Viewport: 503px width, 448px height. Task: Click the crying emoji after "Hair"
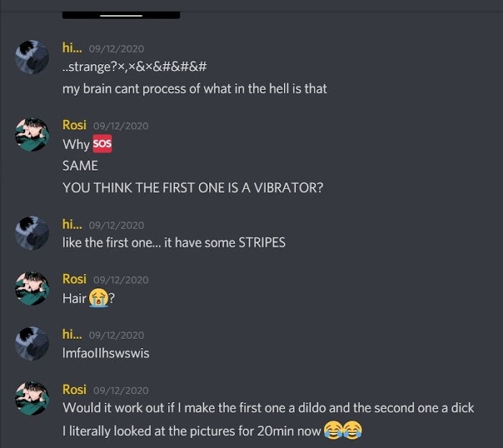click(x=97, y=298)
